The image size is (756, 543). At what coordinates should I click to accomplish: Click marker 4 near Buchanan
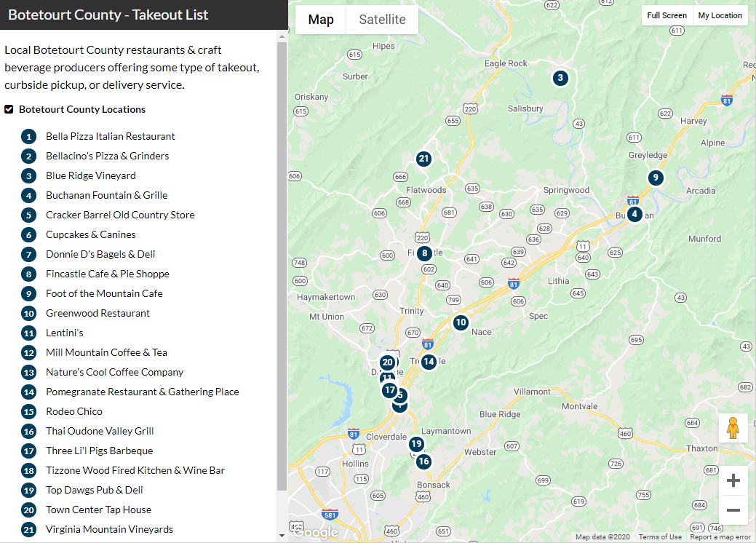click(x=634, y=214)
